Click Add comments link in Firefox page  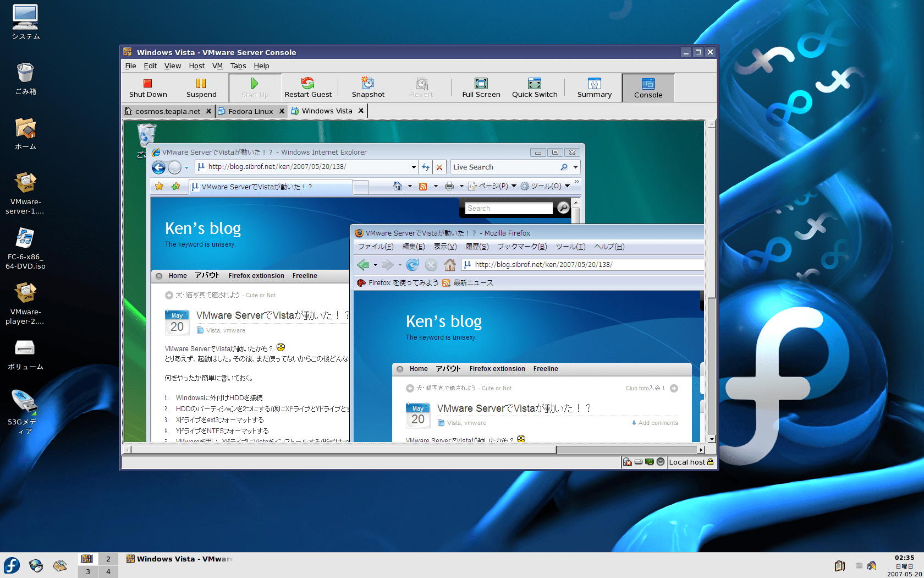pos(654,423)
